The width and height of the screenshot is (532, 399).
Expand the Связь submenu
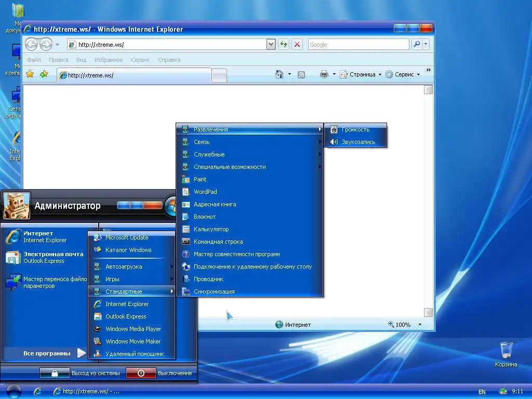(x=250, y=142)
